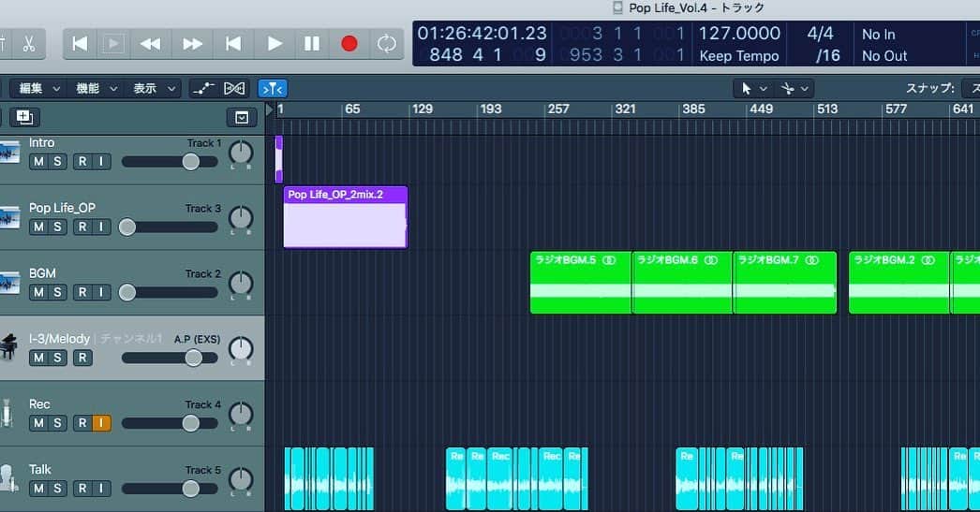This screenshot has height=512, width=980.
Task: Record-enable the I-3/Melody track
Action: click(x=82, y=358)
